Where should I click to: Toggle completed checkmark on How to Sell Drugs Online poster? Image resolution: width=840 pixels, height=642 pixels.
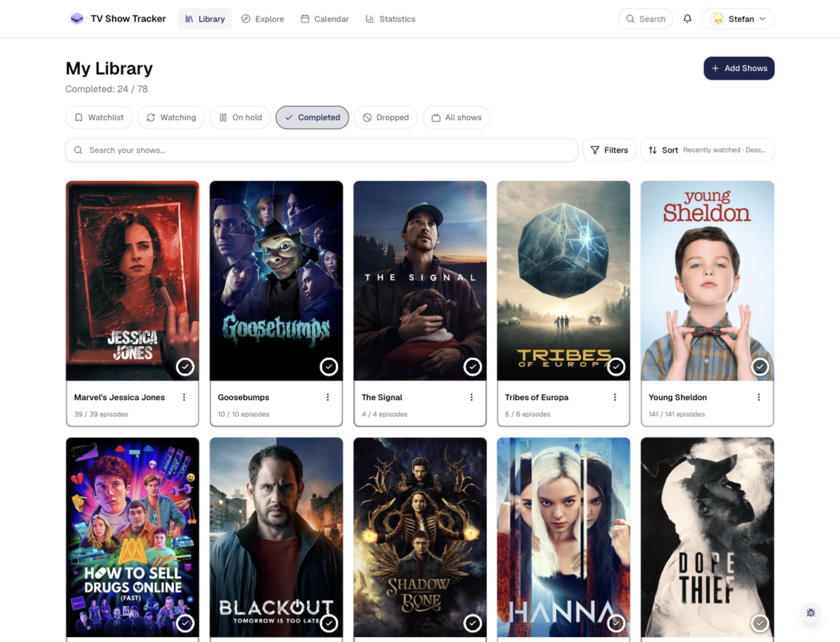point(185,623)
